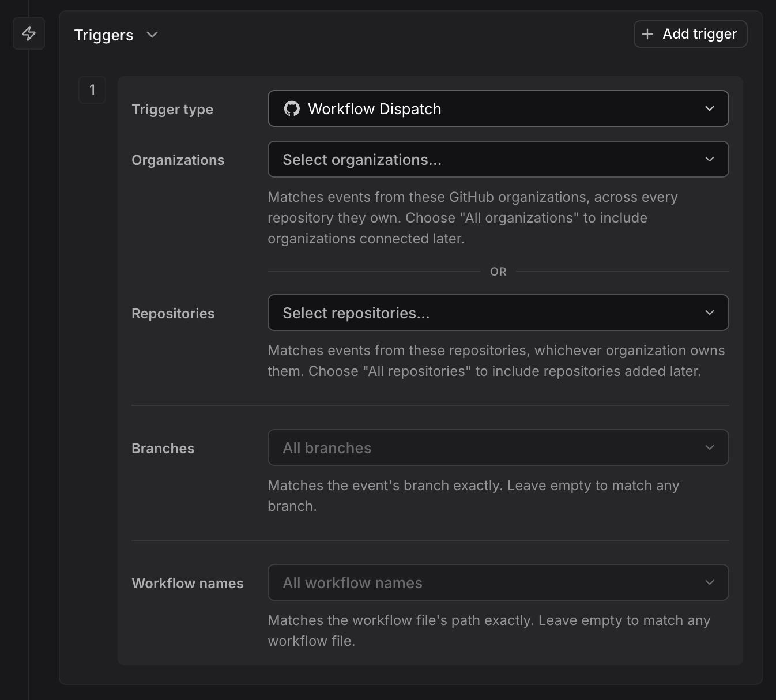
Task: Collapse the Triggers section chevron
Action: tap(152, 35)
